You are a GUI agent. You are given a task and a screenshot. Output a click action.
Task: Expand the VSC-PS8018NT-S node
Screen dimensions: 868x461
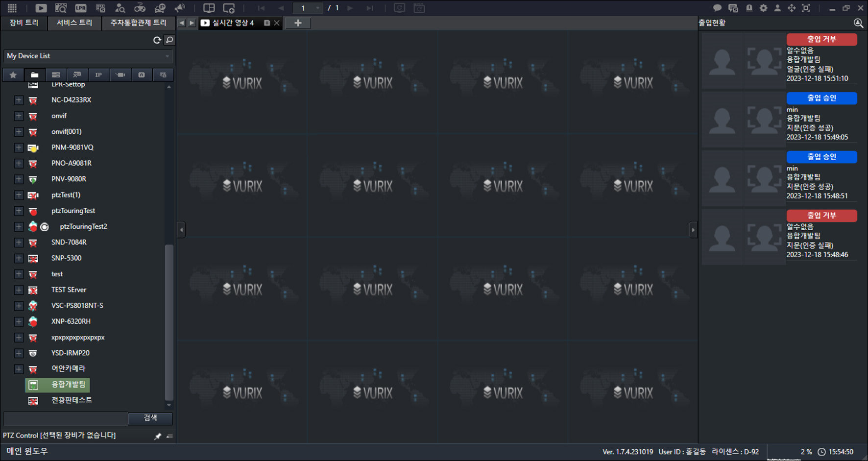click(19, 306)
